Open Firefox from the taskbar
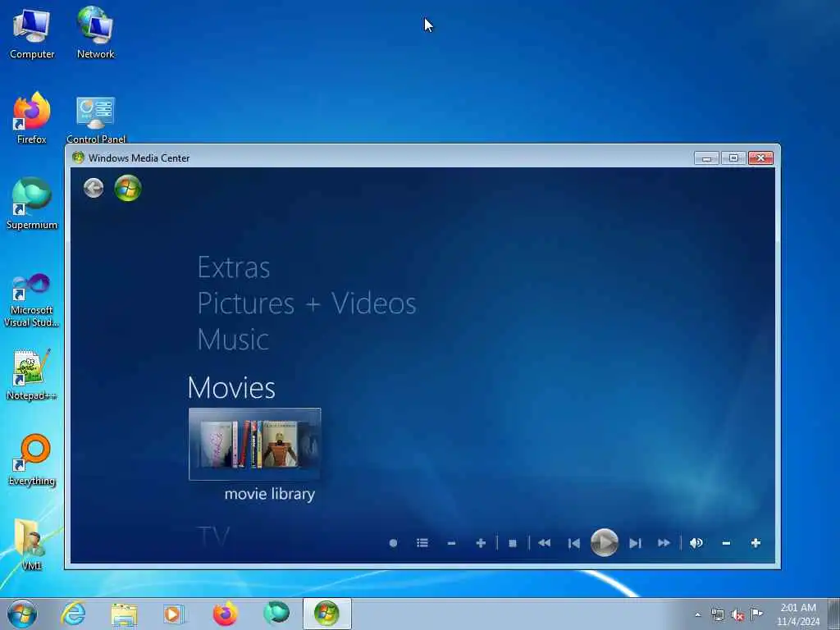This screenshot has width=840, height=630. point(225,614)
